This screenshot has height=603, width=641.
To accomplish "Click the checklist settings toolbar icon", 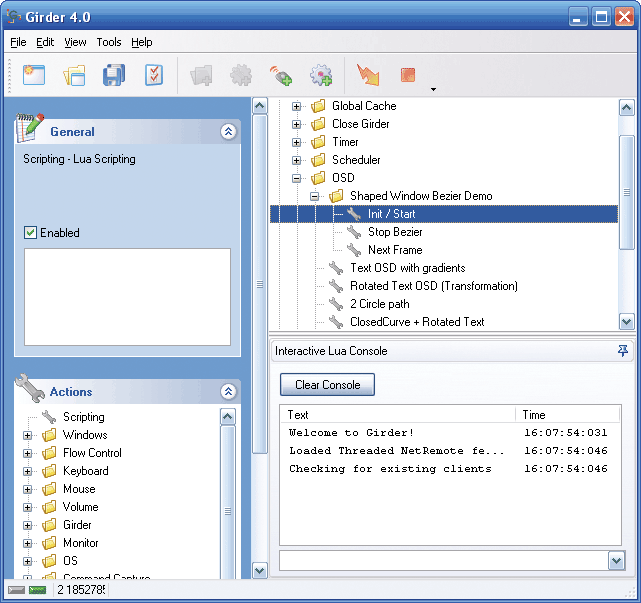I will [x=154, y=76].
